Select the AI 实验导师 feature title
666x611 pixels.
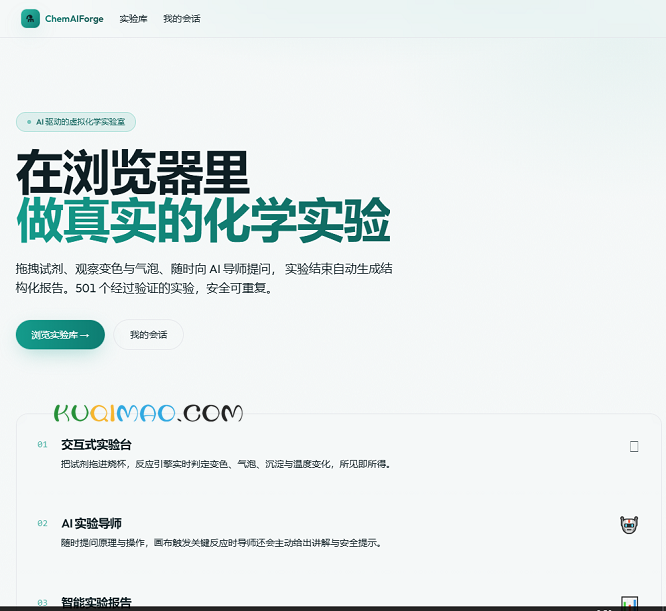(91, 523)
